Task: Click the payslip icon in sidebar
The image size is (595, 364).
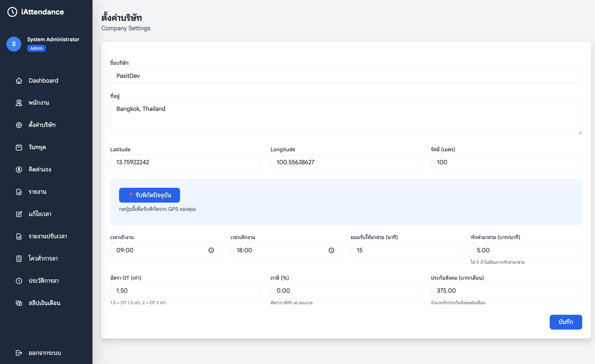Action: pyautogui.click(x=19, y=303)
